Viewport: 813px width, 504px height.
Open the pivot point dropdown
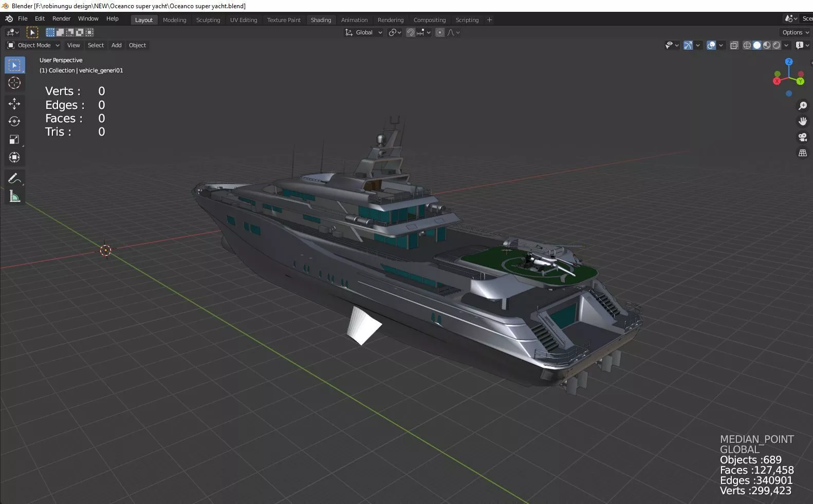[x=395, y=32]
